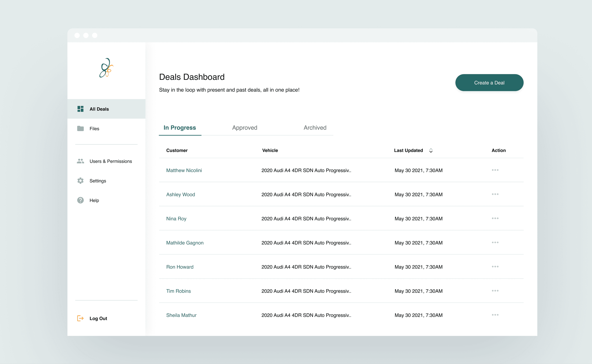The image size is (592, 364).
Task: Open the three-dot actions for Sheila Mathur
Action: (495, 315)
